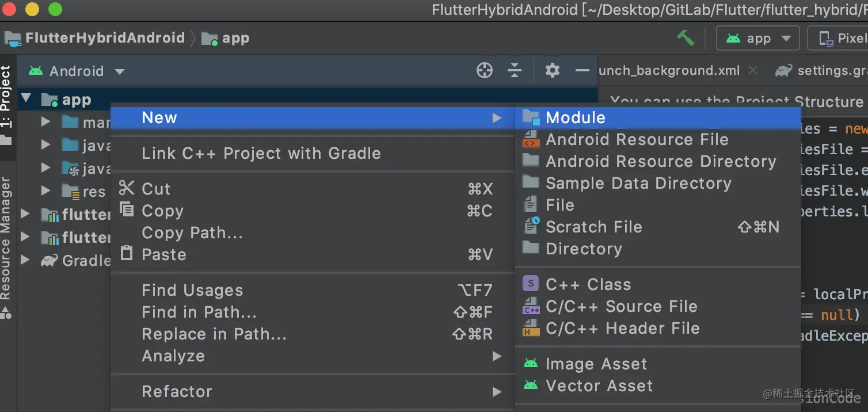Choose Replace in Path... menu entry
This screenshot has height=412, width=868.
click(x=311, y=334)
